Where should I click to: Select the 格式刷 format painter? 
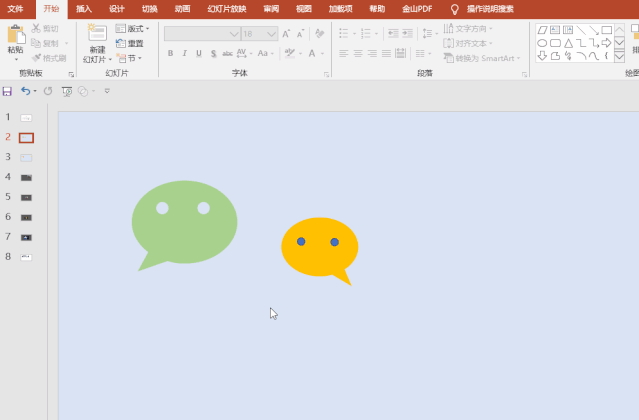49,58
